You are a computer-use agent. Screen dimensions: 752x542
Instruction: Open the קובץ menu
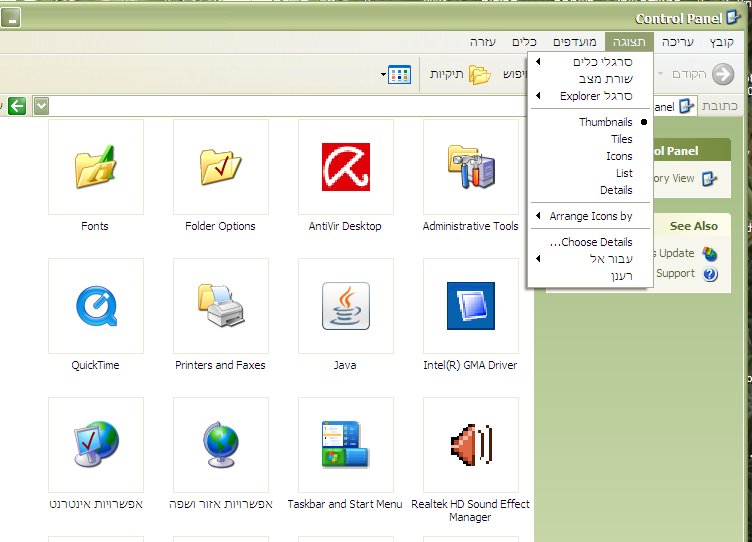pyautogui.click(x=722, y=42)
